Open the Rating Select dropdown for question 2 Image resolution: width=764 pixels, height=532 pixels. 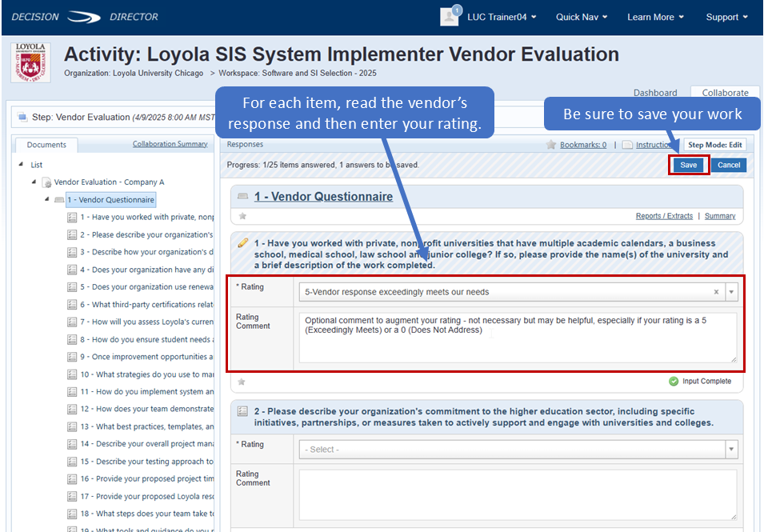518,449
